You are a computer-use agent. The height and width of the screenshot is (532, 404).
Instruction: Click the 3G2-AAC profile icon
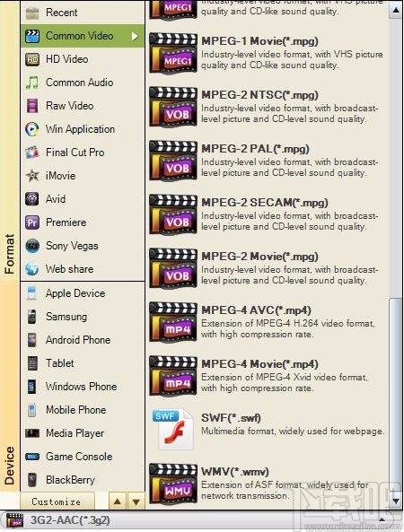pyautogui.click(x=14, y=521)
